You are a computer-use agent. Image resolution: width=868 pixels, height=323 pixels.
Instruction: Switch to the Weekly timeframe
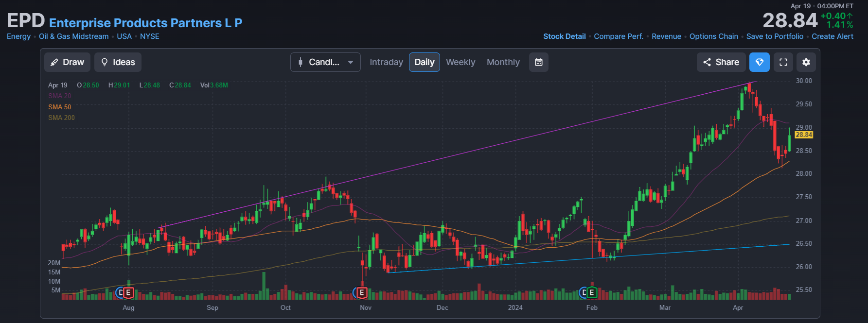click(x=461, y=62)
